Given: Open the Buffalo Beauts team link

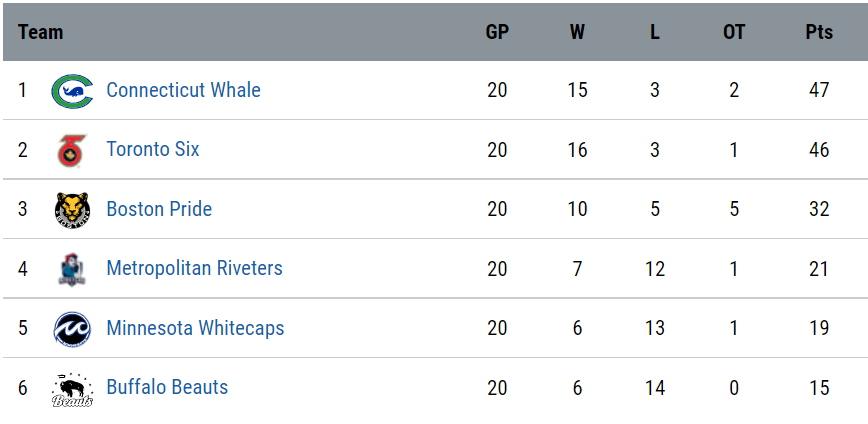Looking at the screenshot, I should [167, 387].
